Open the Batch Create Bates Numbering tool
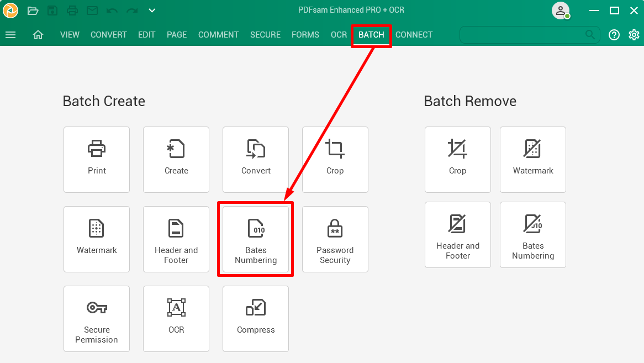 pyautogui.click(x=256, y=239)
